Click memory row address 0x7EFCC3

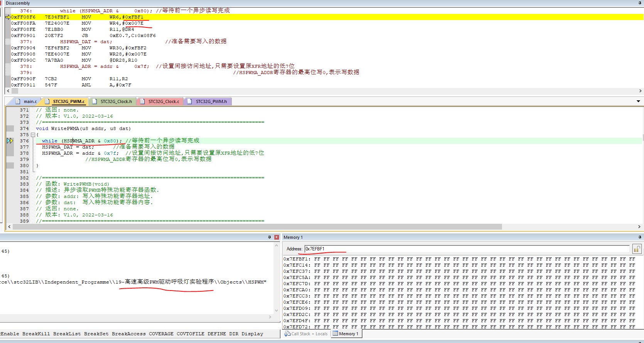click(297, 296)
